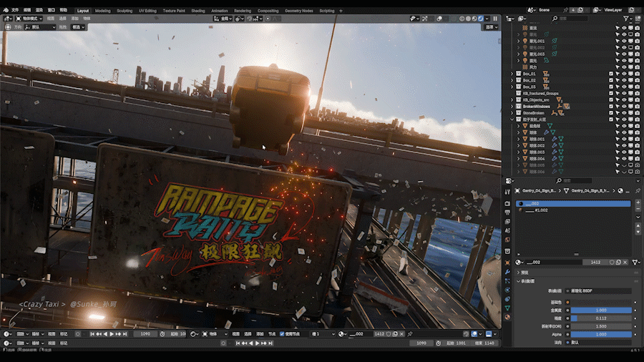
Task: Toggle BrokenWindows collection checkbox
Action: [x=611, y=107]
